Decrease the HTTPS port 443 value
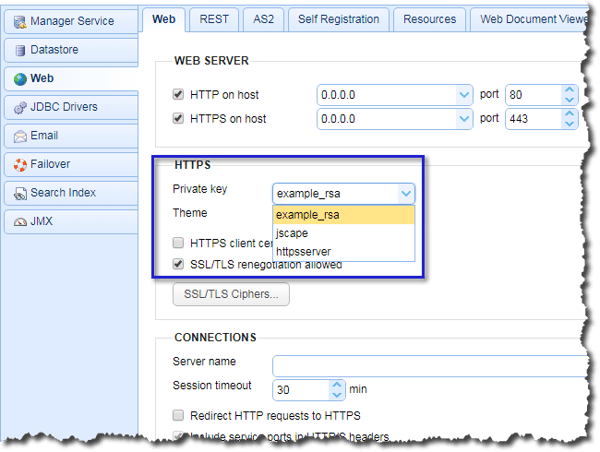This screenshot has width=600, height=452. (569, 124)
